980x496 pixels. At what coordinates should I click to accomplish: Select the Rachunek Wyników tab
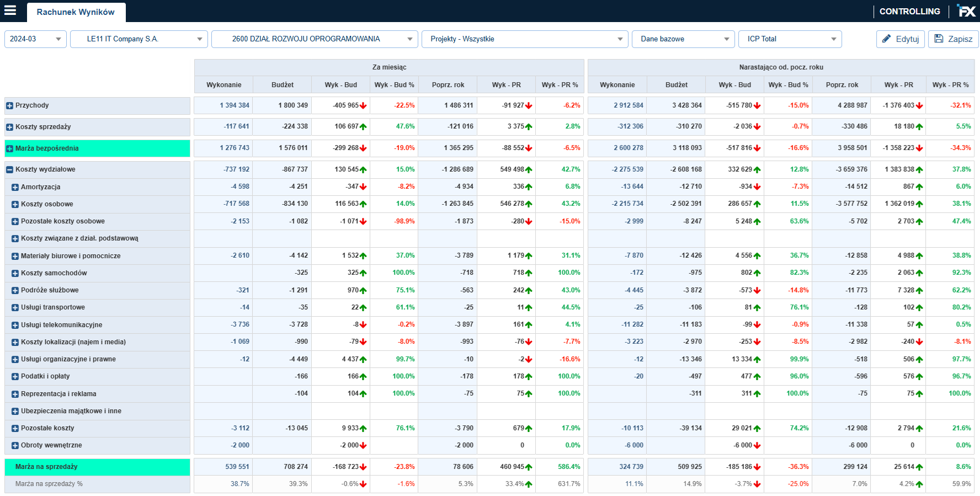click(x=76, y=12)
